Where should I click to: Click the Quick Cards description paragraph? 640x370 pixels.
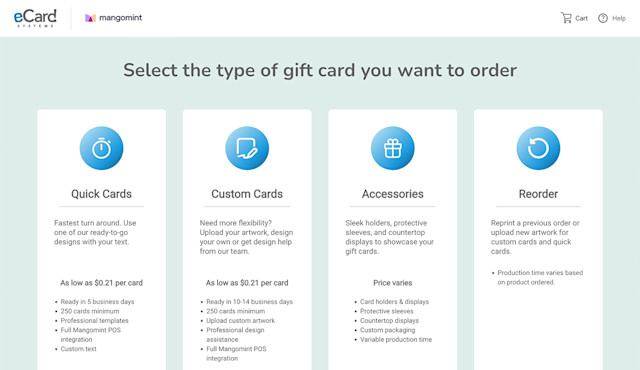click(95, 233)
